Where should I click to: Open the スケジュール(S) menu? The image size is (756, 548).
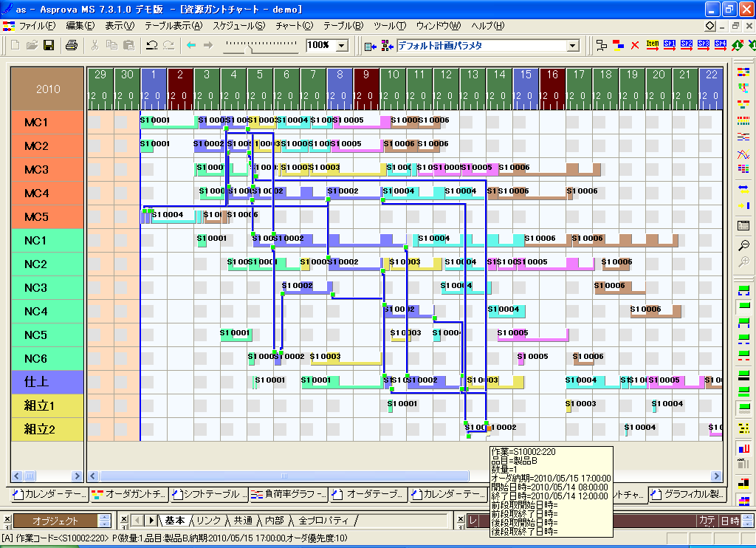tap(238, 26)
